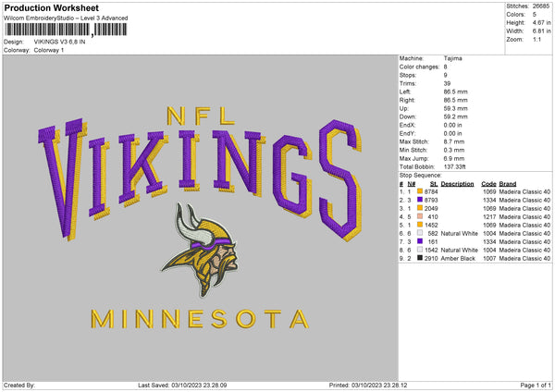Select the white swatch beside stitch count 1542

420,250
